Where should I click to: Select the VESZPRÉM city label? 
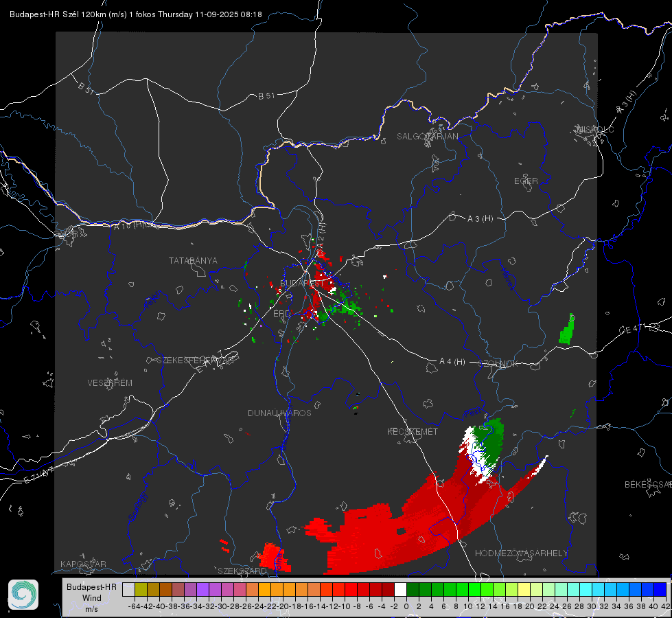click(110, 382)
